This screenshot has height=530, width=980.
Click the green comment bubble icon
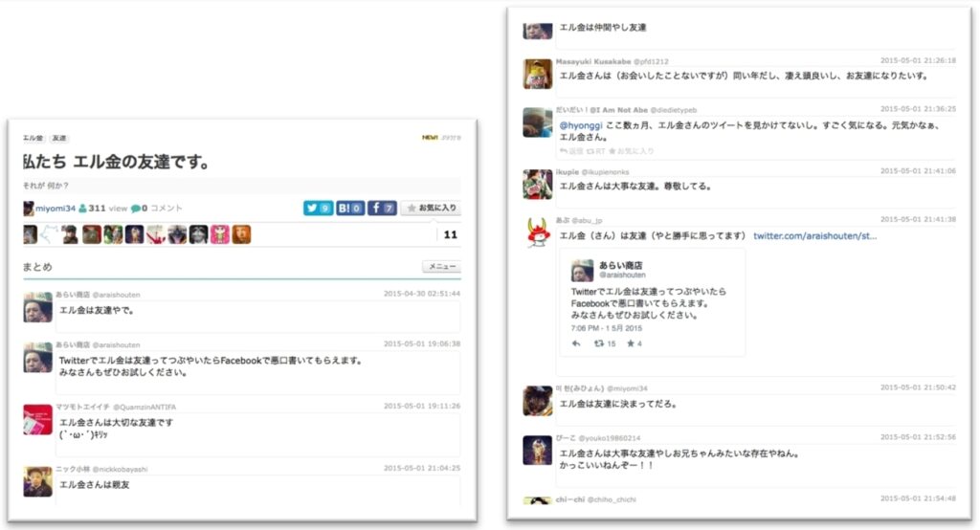click(137, 208)
